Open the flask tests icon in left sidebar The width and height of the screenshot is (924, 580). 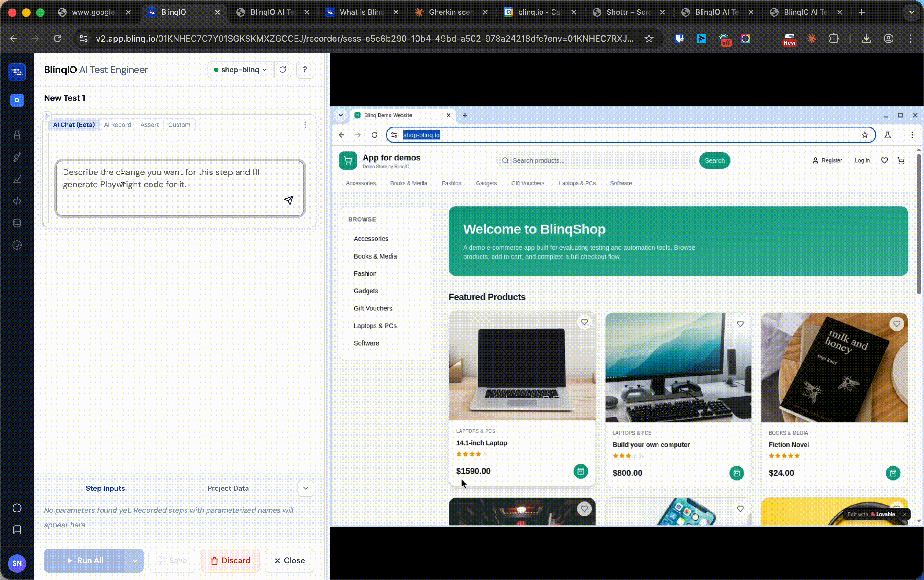pyautogui.click(x=17, y=135)
